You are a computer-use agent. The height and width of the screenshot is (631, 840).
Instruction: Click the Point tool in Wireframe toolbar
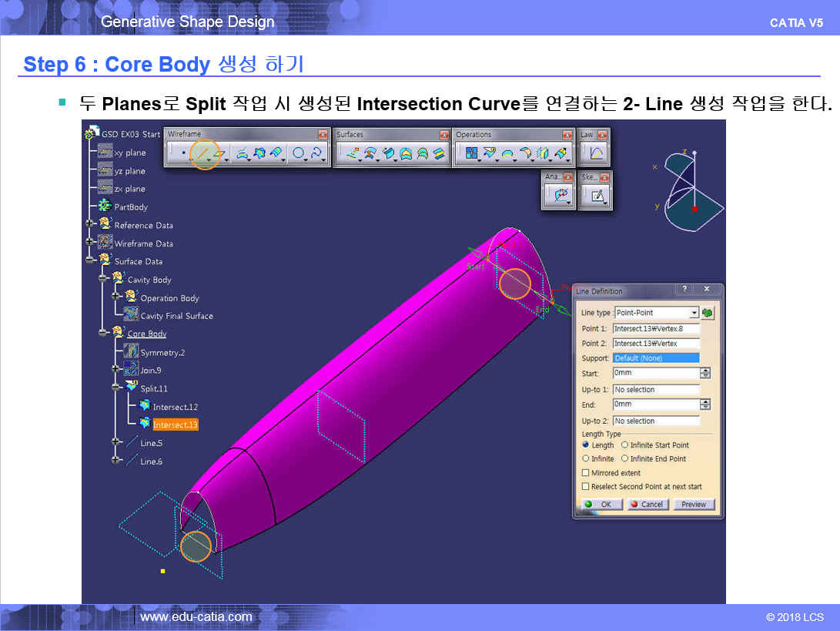click(182, 153)
